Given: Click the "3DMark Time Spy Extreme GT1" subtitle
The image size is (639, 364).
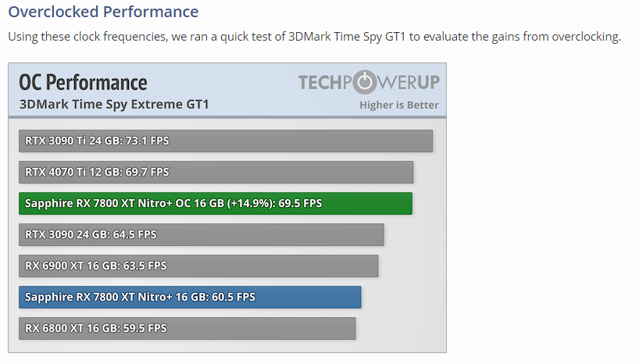Looking at the screenshot, I should tap(114, 105).
